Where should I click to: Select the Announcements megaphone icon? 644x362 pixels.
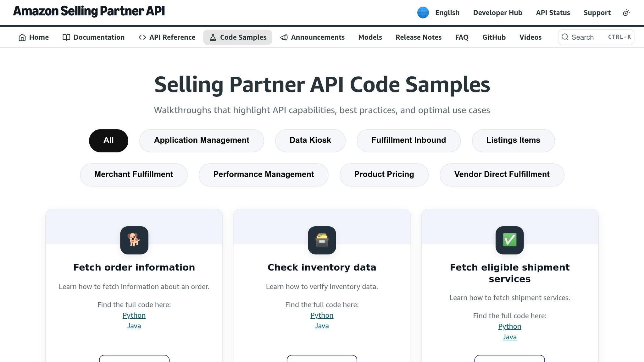click(284, 37)
